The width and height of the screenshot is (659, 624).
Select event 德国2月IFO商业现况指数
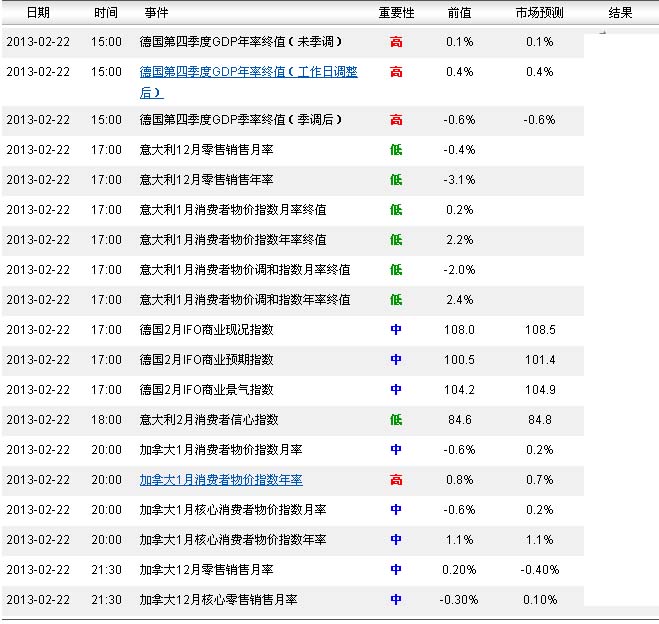(206, 330)
